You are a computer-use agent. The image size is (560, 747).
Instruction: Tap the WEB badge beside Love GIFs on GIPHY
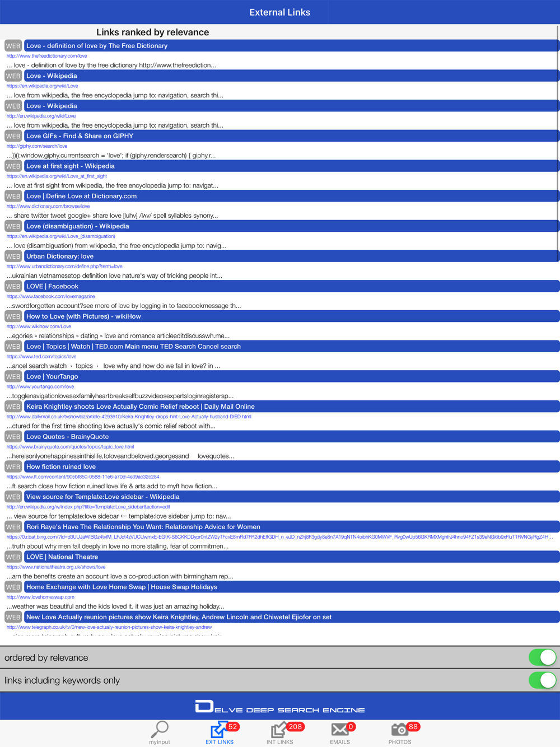pos(13,136)
